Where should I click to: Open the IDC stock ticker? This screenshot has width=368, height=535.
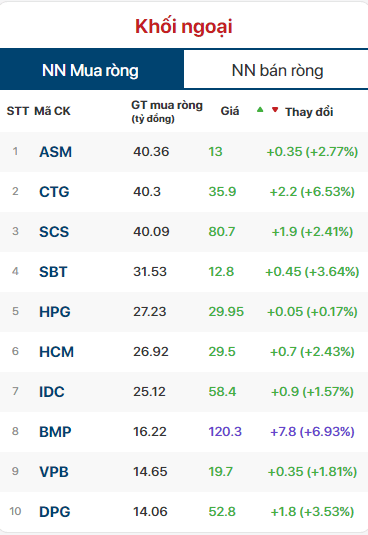click(x=51, y=392)
